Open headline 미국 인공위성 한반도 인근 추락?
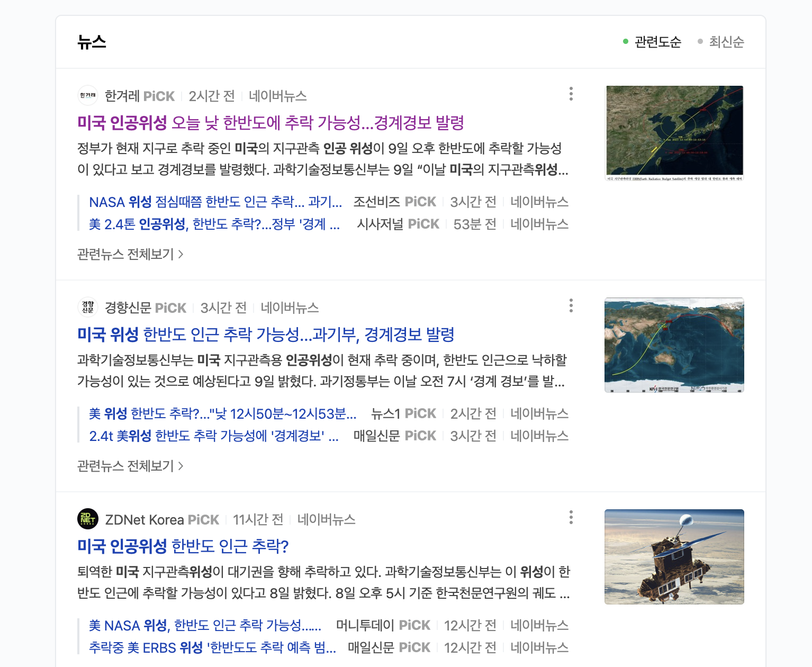812x667 pixels. point(183,546)
